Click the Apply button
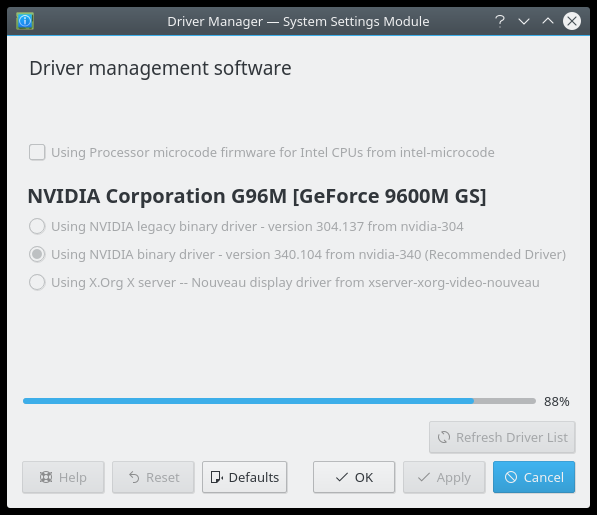Viewport: 597px width, 515px height. pos(444,477)
